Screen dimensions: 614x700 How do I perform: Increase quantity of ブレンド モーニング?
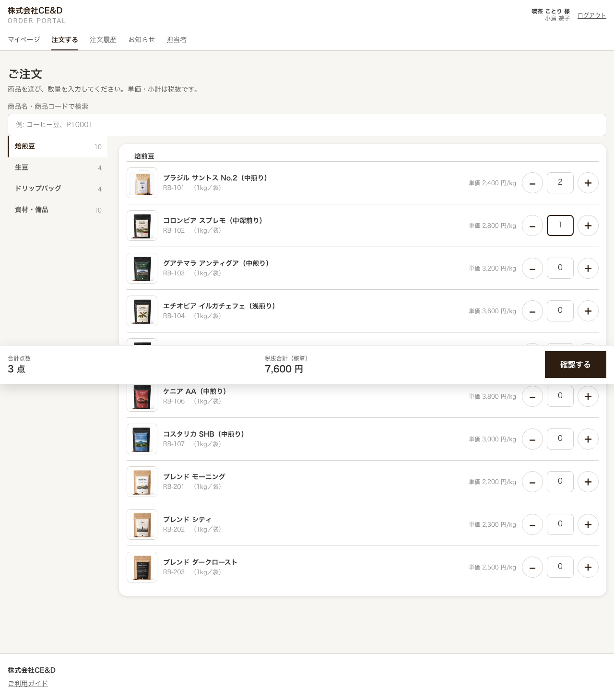pos(588,482)
